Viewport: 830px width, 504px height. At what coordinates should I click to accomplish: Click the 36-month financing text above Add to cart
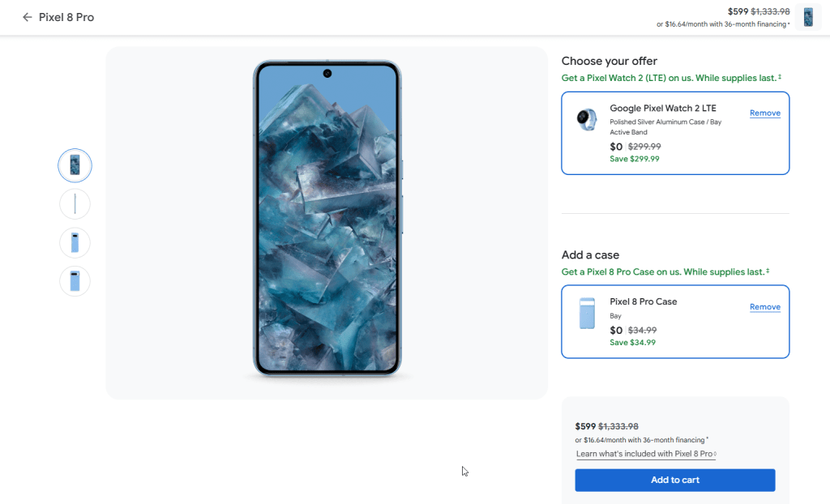coord(640,440)
